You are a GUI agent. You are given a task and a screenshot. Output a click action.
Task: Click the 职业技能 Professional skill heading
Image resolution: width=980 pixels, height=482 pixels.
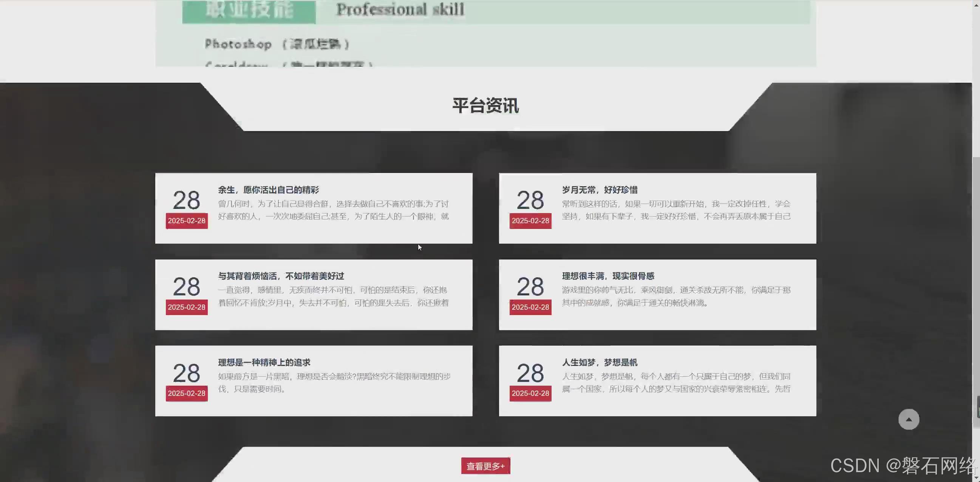click(x=249, y=9)
